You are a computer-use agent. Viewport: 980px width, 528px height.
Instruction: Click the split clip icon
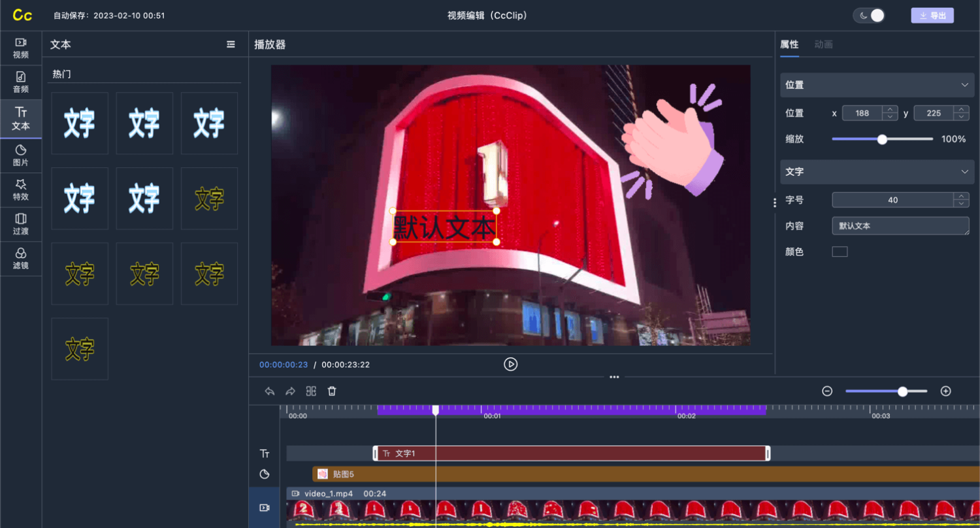click(x=311, y=391)
